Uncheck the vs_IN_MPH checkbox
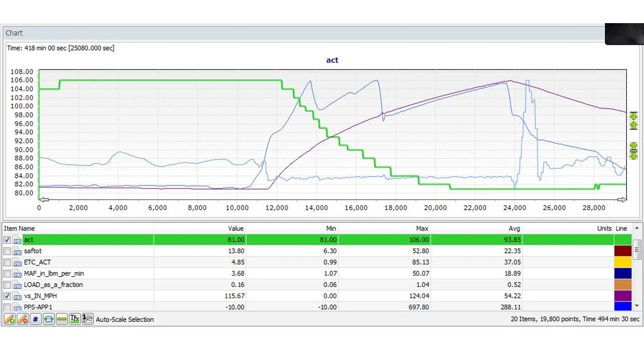The width and height of the screenshot is (644, 362). coord(7,296)
